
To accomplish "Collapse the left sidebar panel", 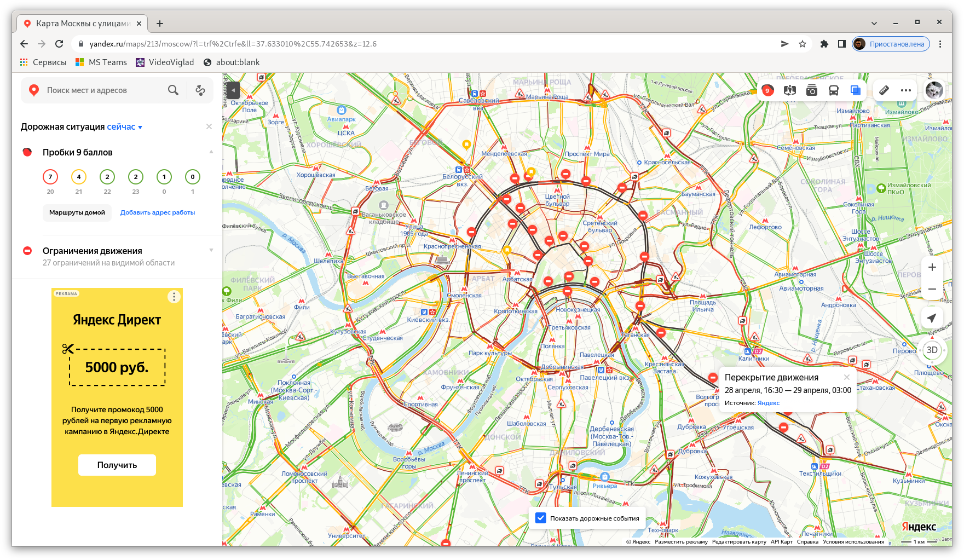I will 233,90.
